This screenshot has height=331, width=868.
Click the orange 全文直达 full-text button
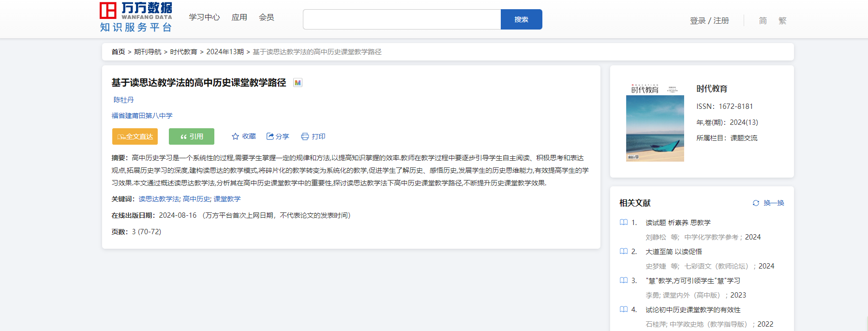click(x=136, y=136)
